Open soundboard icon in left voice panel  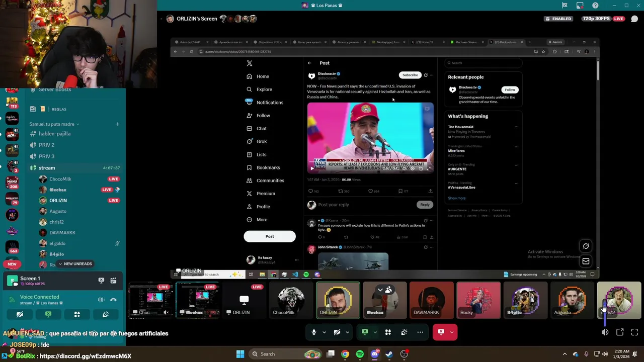pos(106,314)
